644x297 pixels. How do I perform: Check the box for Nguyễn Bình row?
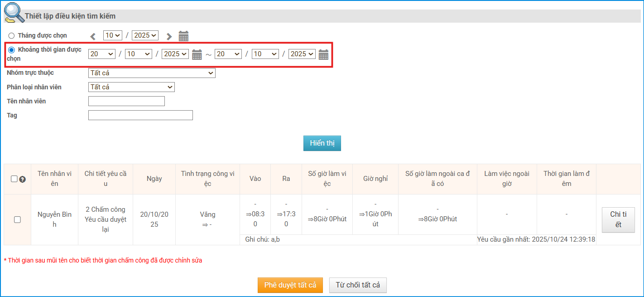(17, 219)
